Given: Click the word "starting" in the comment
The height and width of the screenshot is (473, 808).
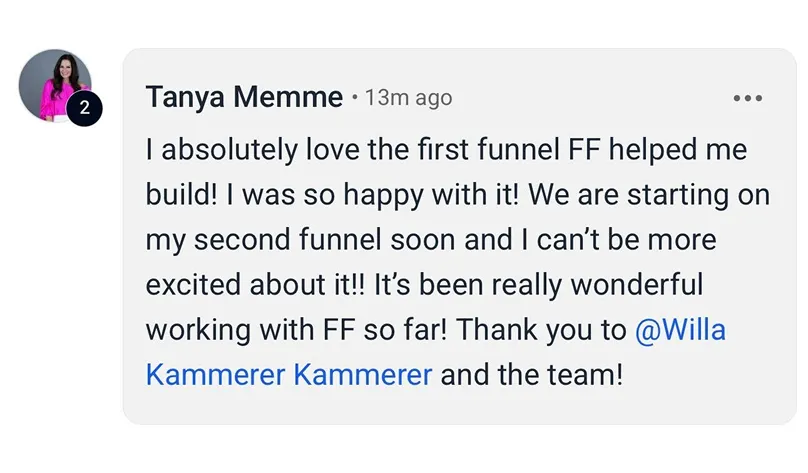Looking at the screenshot, I should (678, 196).
